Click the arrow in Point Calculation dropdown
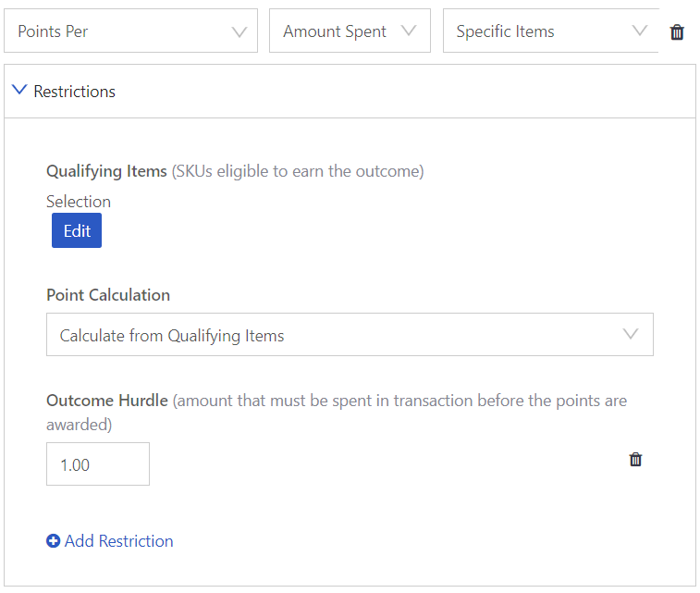Viewport: 700px width, 593px height. tap(631, 334)
